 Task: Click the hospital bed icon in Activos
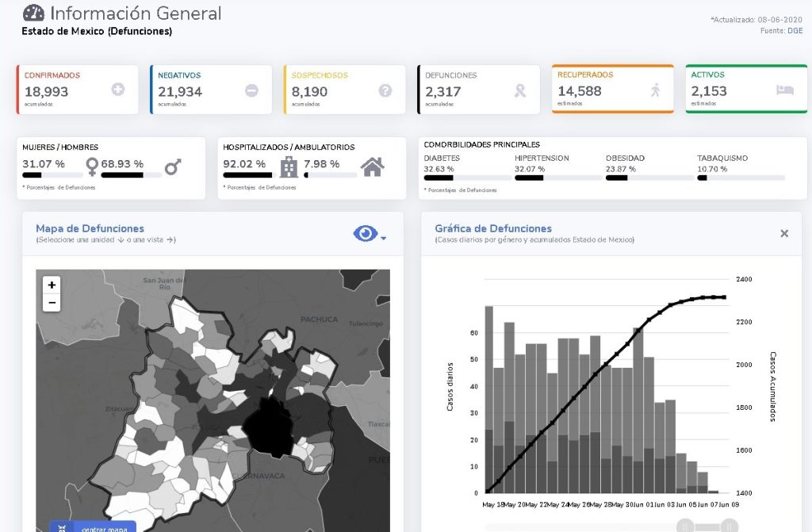coord(784,90)
